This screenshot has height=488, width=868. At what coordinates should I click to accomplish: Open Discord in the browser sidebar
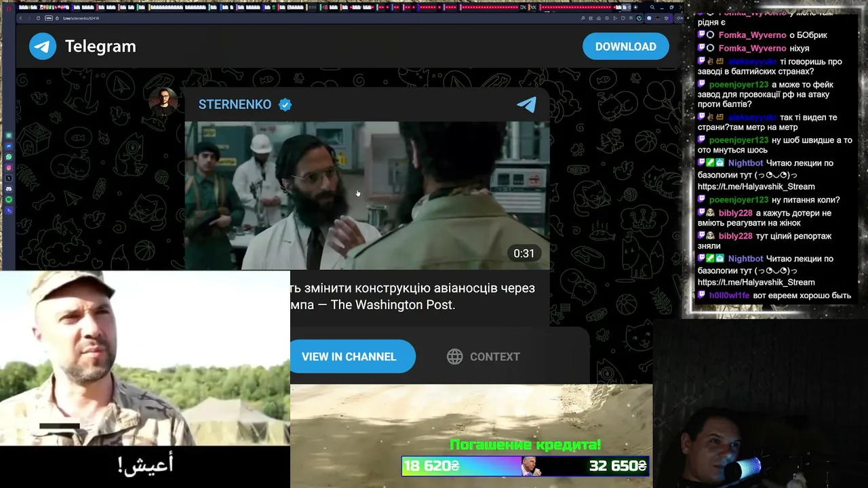tap(9, 189)
